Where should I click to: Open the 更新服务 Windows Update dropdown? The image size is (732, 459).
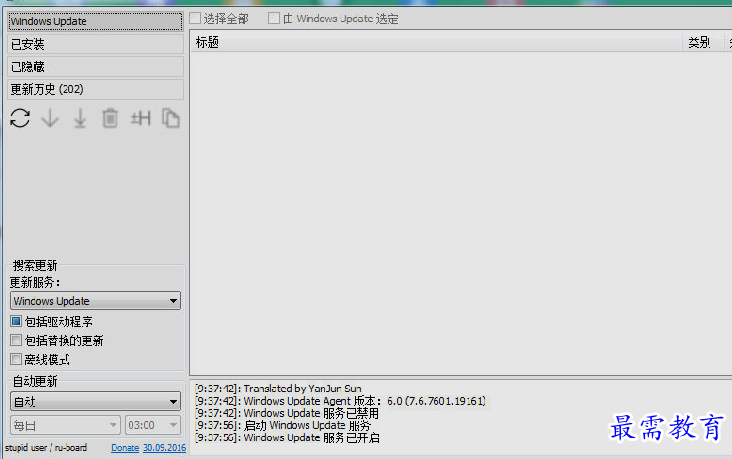pyautogui.click(x=95, y=301)
